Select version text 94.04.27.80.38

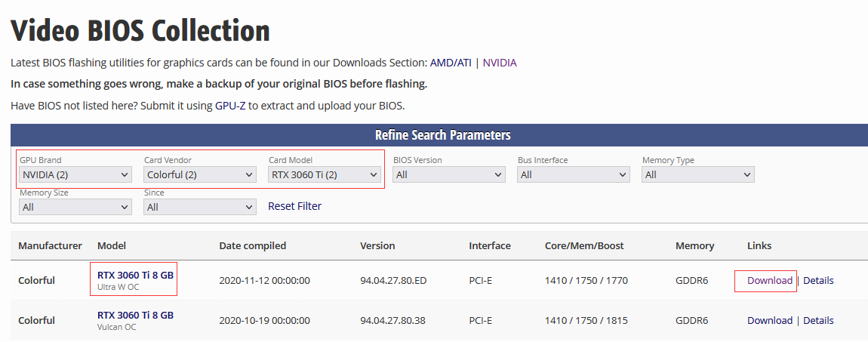[x=392, y=320]
